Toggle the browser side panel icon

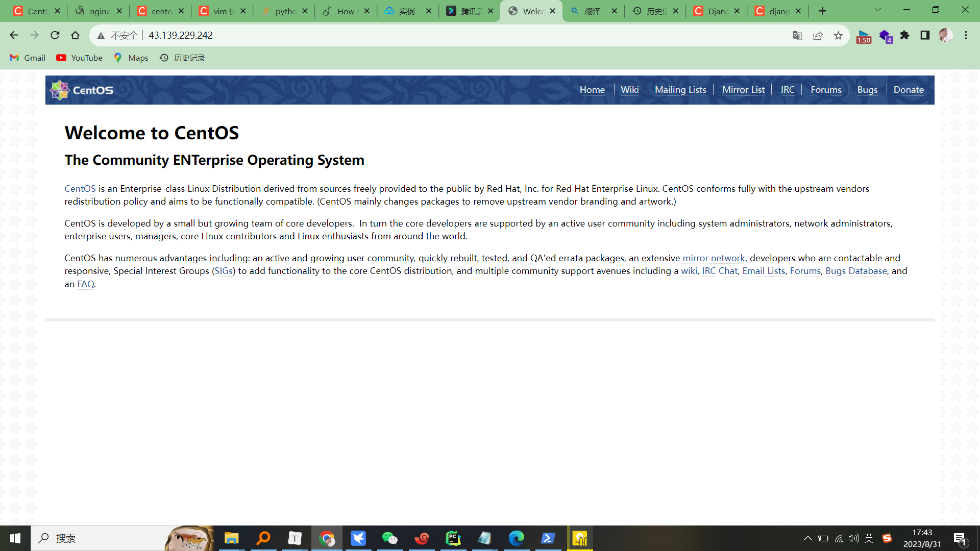click(x=925, y=35)
